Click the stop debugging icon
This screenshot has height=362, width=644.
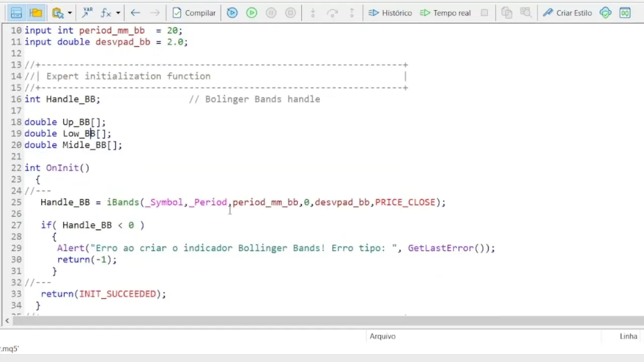click(x=291, y=13)
